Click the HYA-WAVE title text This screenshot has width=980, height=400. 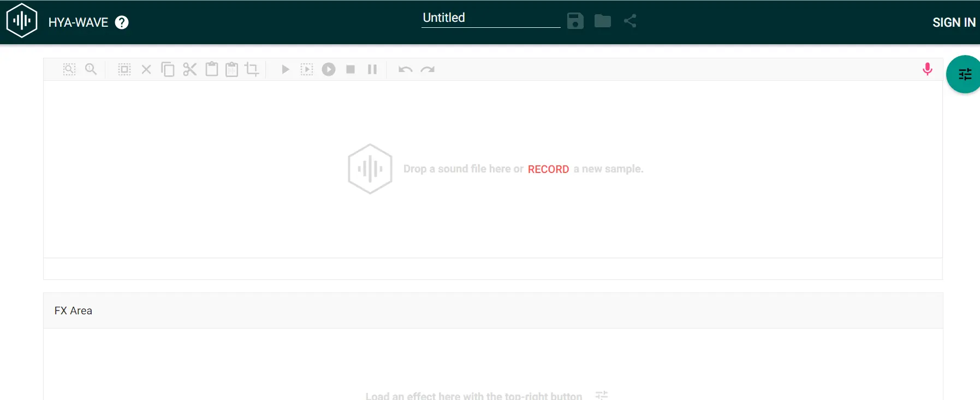79,22
